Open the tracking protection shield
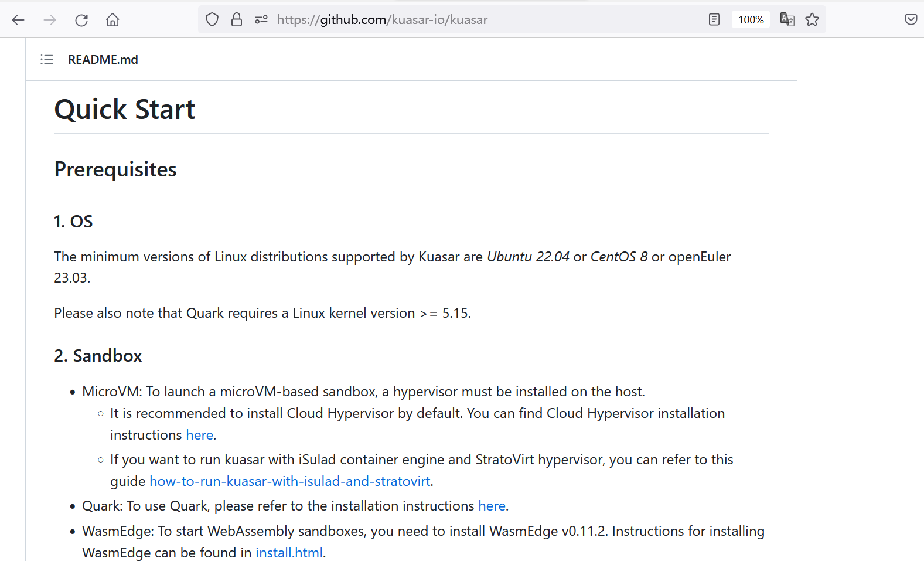924x561 pixels. point(212,20)
